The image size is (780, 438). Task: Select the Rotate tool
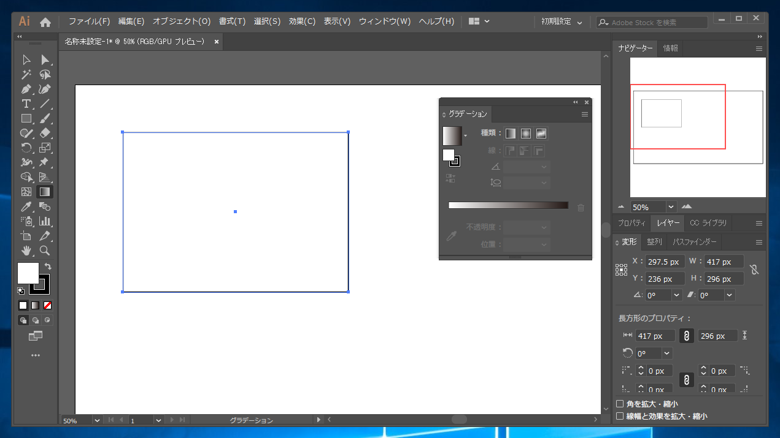26,148
